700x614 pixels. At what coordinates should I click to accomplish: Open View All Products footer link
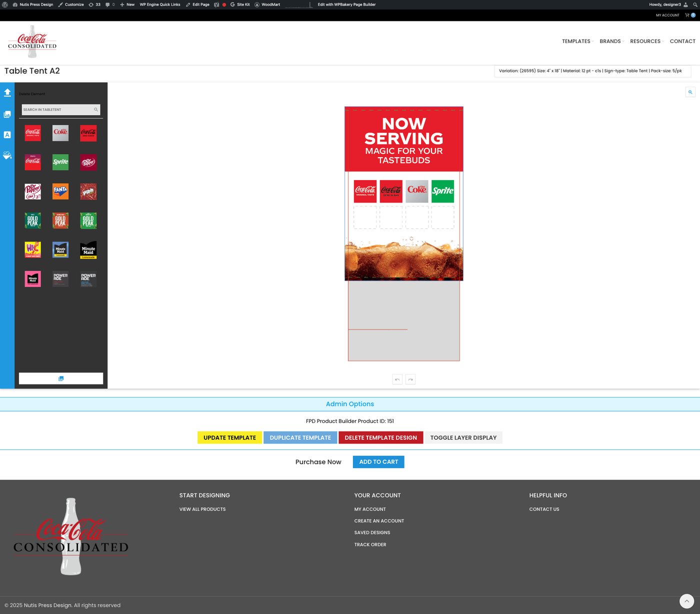(x=202, y=509)
